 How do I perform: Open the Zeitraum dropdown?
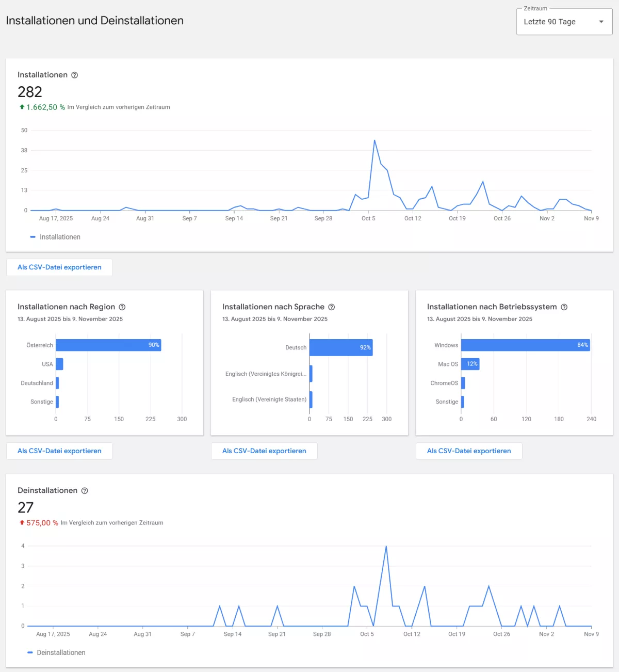pyautogui.click(x=564, y=21)
